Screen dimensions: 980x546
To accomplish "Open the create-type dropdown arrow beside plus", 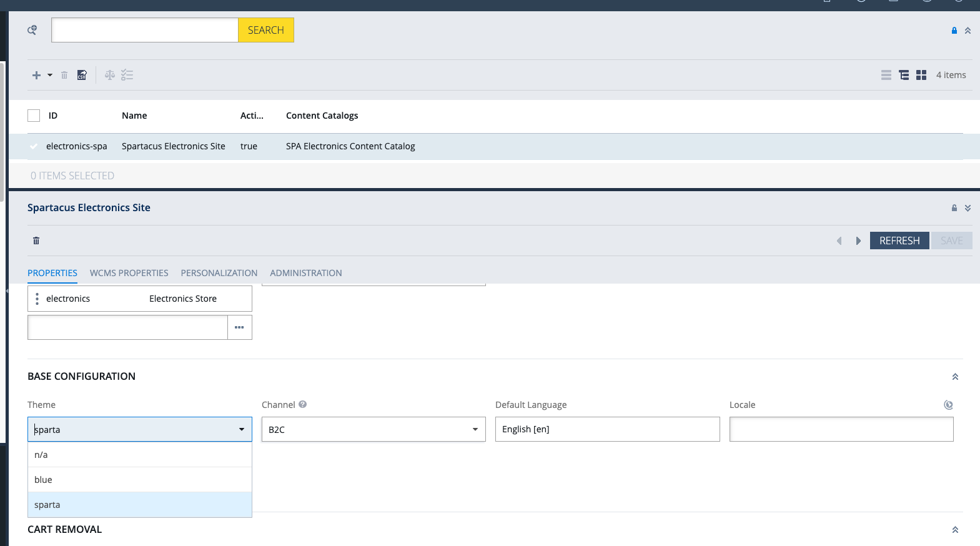I will (x=50, y=75).
